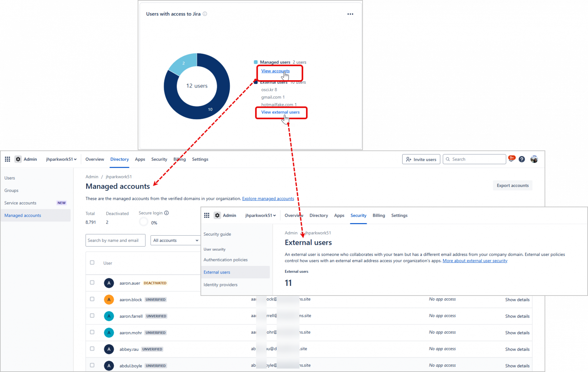Screen dimensions: 588x372
Task: Check the aaron.mohr row checkbox
Action: 92,332
